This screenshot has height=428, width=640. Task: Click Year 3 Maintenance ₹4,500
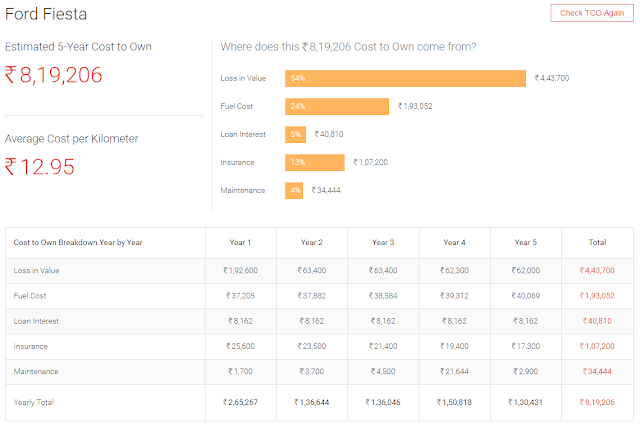coord(383,372)
